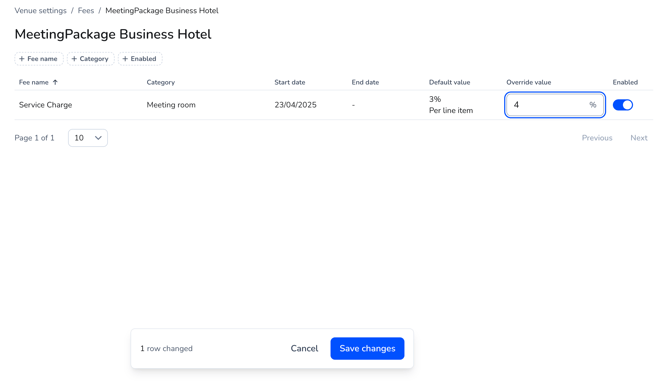Click the 23/04/2025 start date cell
The width and height of the screenshot is (670, 381).
(x=295, y=105)
